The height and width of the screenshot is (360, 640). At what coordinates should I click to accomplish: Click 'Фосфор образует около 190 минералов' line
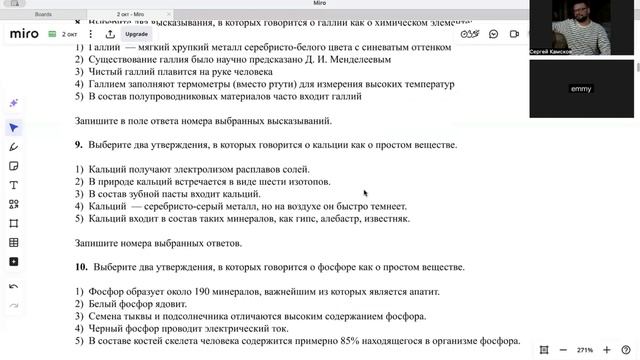click(x=264, y=292)
